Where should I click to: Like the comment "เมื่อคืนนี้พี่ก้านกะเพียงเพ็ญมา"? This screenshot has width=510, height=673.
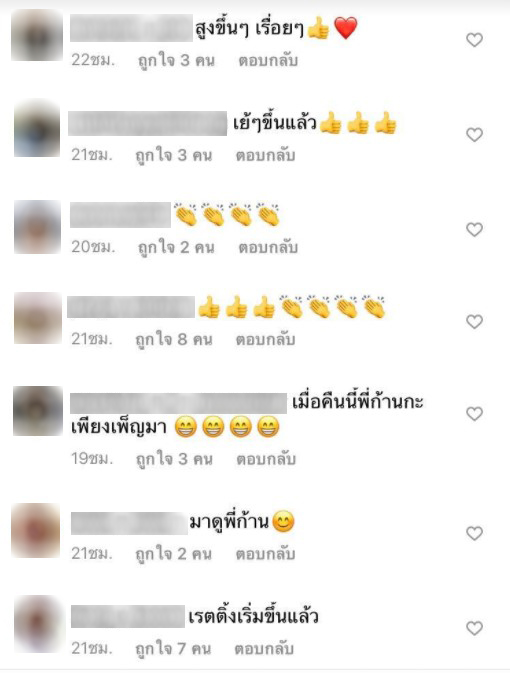(474, 414)
